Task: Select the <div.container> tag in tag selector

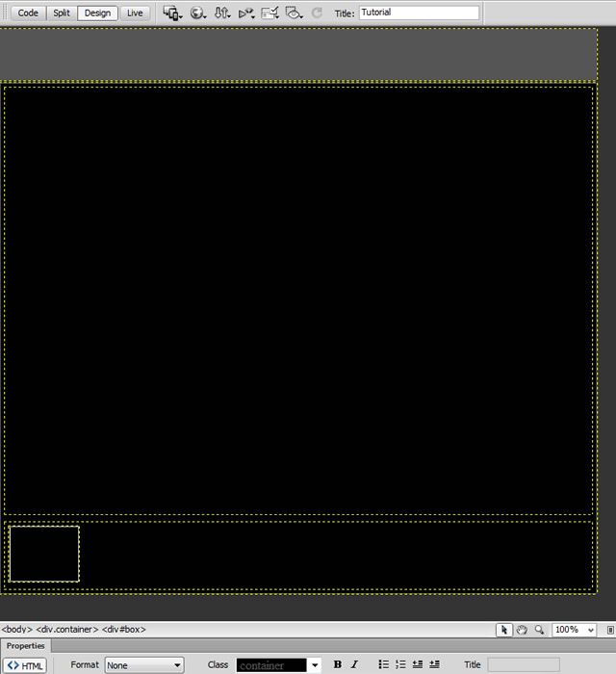Action: pos(67,630)
